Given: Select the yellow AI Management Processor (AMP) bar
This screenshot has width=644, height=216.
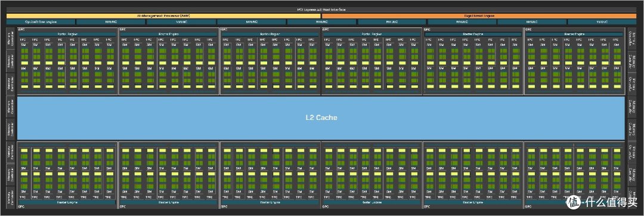Looking at the screenshot, I should [x=164, y=16].
